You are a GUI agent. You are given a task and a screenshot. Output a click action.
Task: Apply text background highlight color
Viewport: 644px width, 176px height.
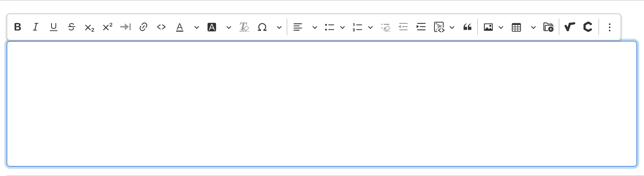pyautogui.click(x=212, y=27)
